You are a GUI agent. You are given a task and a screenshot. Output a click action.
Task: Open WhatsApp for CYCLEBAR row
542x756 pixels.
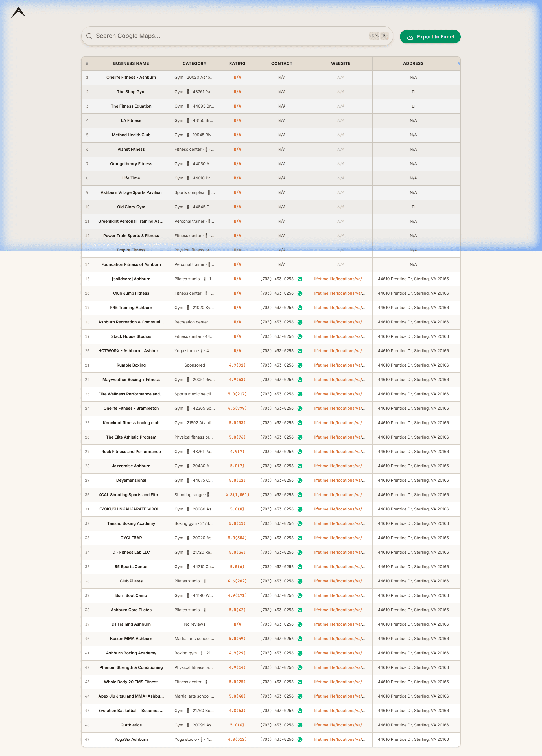pyautogui.click(x=300, y=538)
